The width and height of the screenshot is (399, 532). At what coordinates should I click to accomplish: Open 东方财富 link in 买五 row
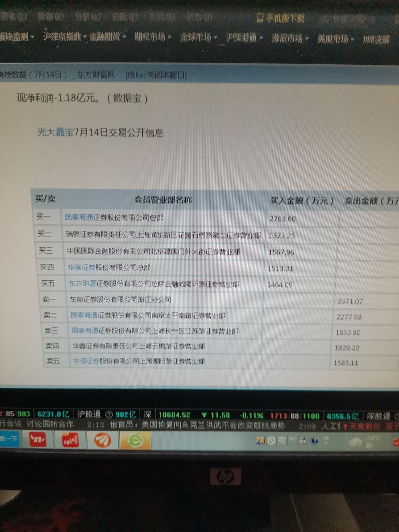click(x=82, y=284)
